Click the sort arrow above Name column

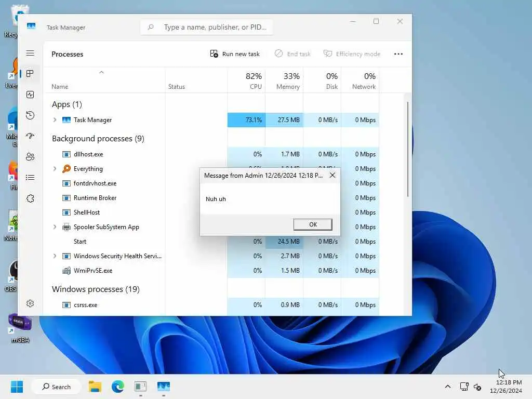coord(101,72)
